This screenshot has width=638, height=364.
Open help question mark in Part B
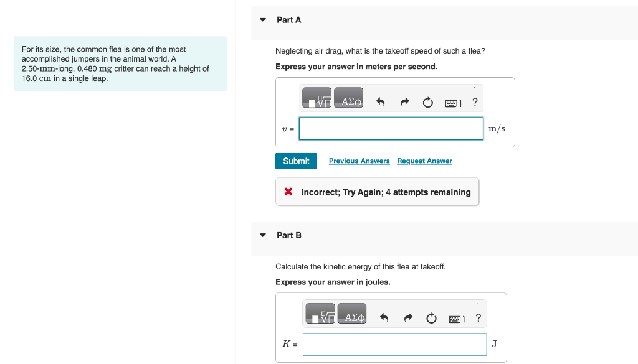click(x=478, y=318)
